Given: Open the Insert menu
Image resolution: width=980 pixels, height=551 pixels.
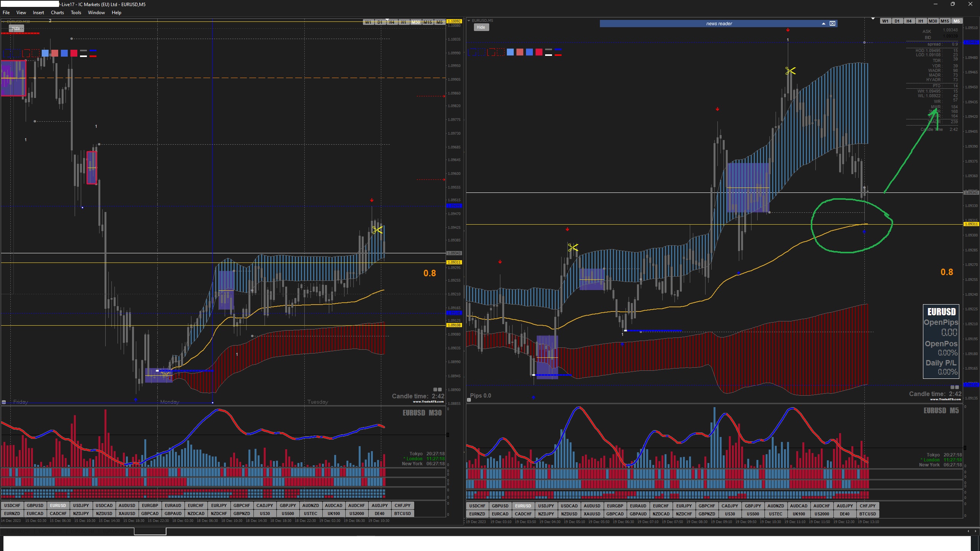Looking at the screenshot, I should click(x=38, y=13).
